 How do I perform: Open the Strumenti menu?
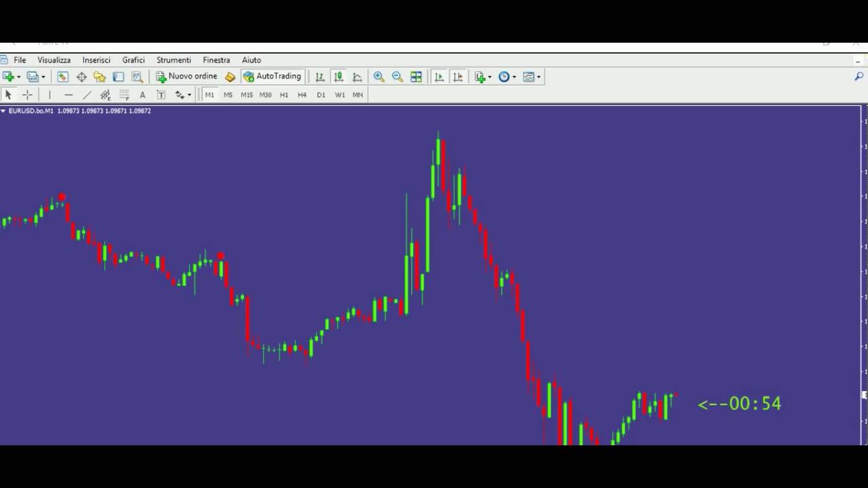pos(174,60)
